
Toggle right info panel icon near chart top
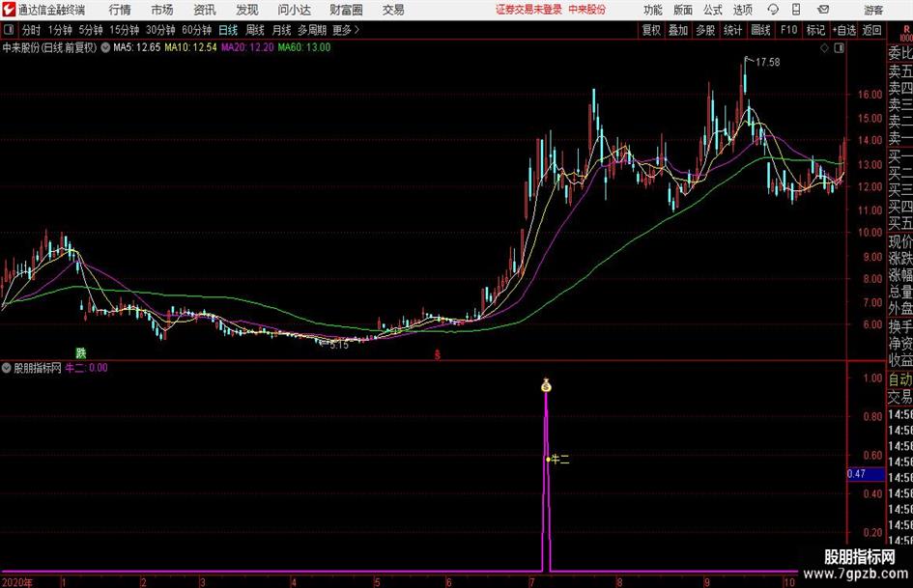pos(839,48)
